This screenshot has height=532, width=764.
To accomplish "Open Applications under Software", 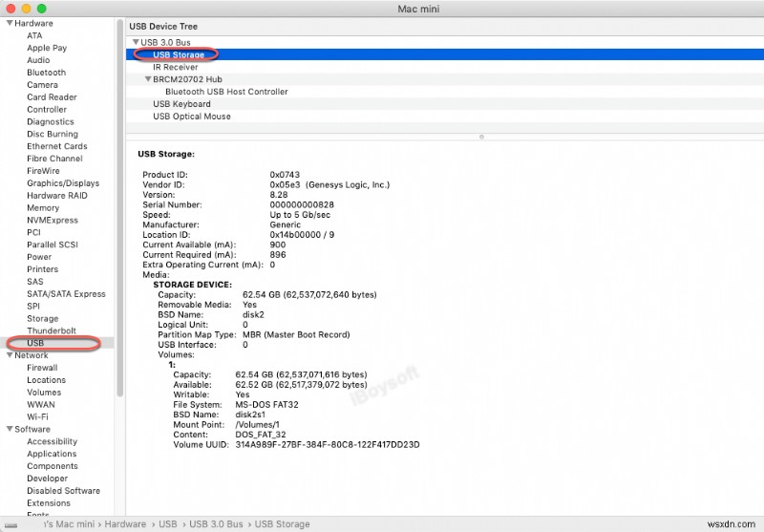I will (x=52, y=454).
